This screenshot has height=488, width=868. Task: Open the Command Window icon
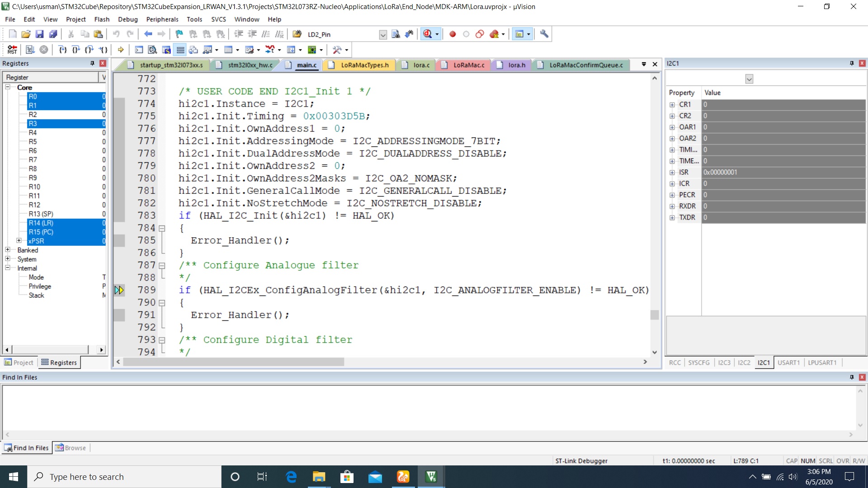pos(139,50)
